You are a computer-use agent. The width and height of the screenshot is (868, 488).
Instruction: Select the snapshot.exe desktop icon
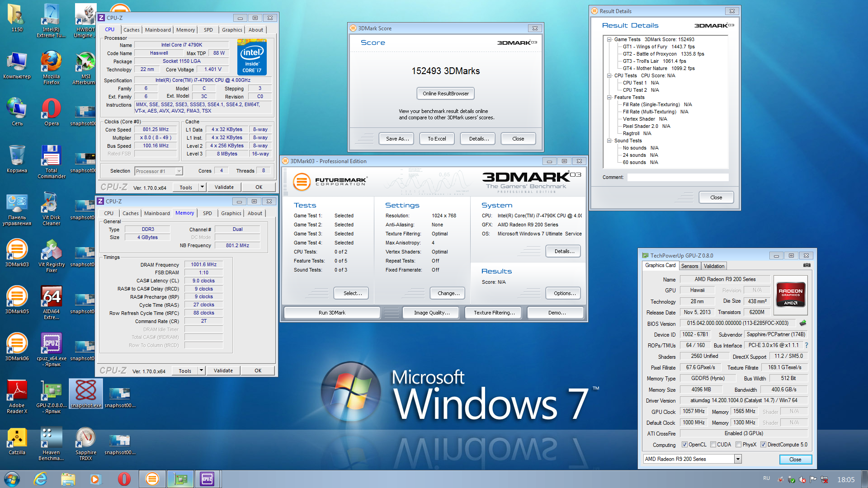(85, 394)
